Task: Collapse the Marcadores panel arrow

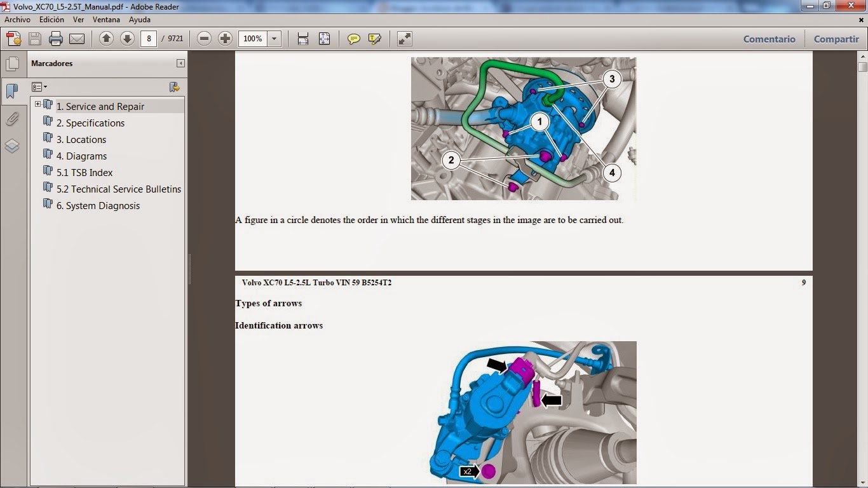Action: click(180, 64)
